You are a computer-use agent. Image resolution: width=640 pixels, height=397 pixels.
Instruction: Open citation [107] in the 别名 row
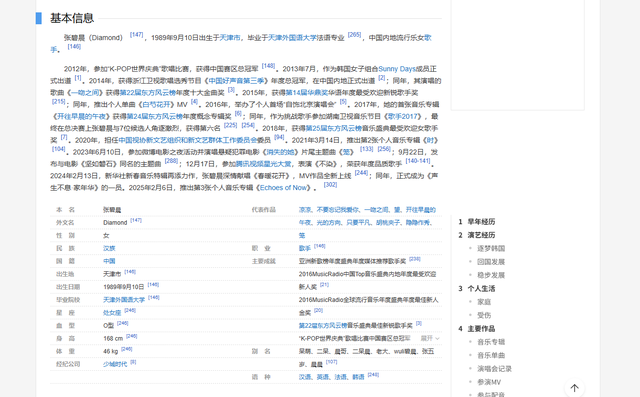(331, 362)
